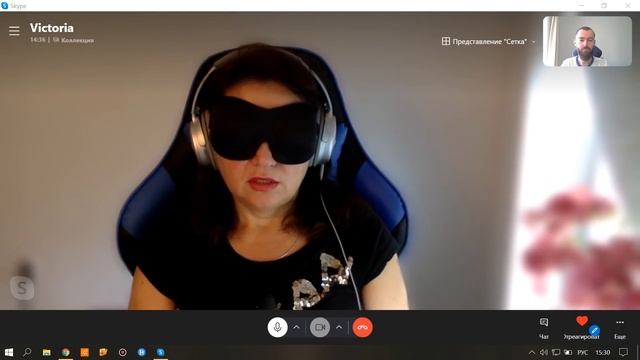Minimize the Skype window

[x=581, y=5]
